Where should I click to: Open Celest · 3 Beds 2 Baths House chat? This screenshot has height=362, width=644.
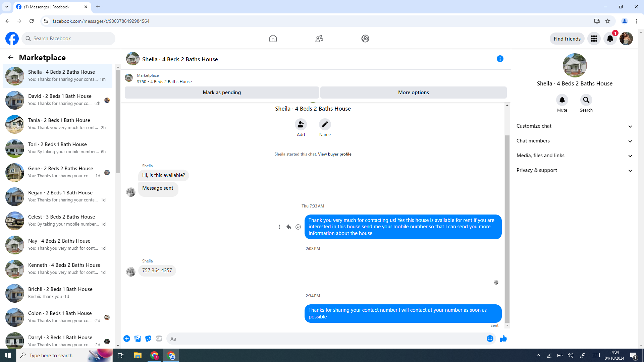coord(58,221)
